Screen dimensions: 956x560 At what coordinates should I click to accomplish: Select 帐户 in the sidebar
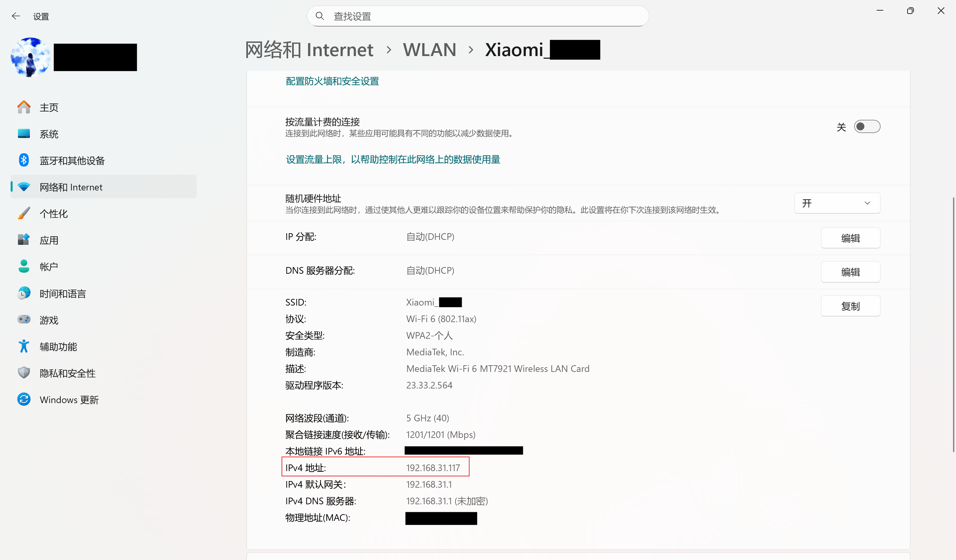[x=48, y=266]
